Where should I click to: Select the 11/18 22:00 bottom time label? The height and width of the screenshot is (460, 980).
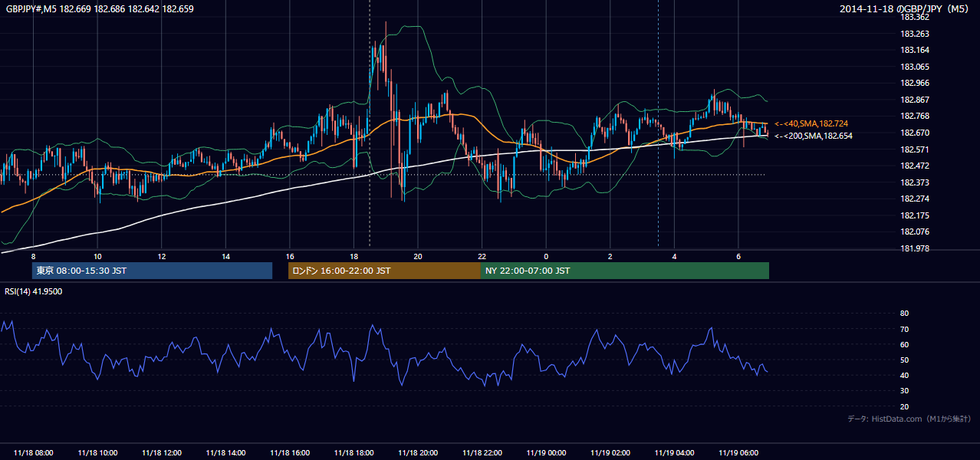tap(482, 453)
